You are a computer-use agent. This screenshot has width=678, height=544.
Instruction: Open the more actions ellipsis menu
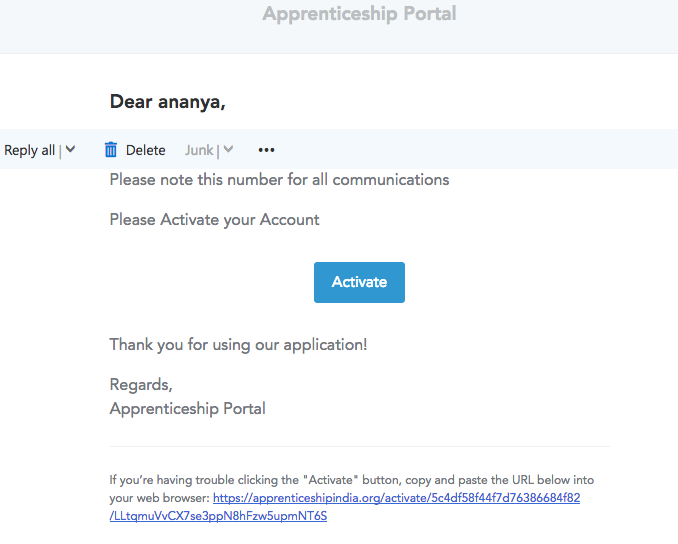coord(266,150)
